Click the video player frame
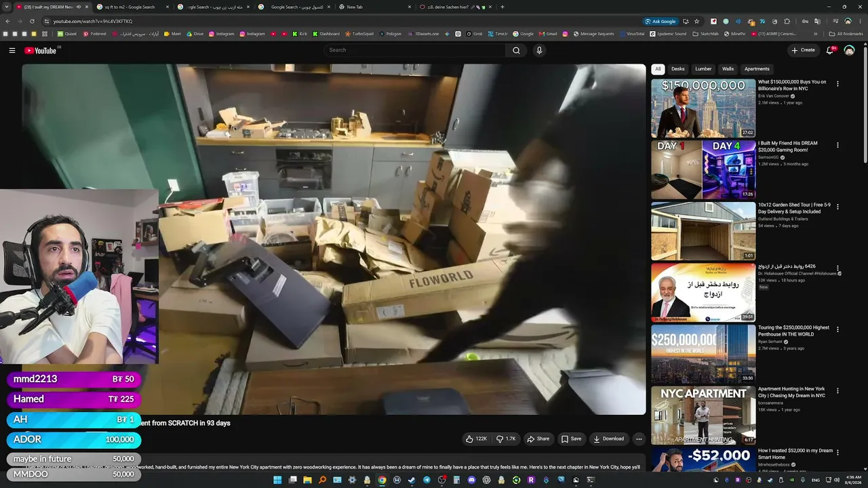868x488 pixels. click(x=334, y=239)
